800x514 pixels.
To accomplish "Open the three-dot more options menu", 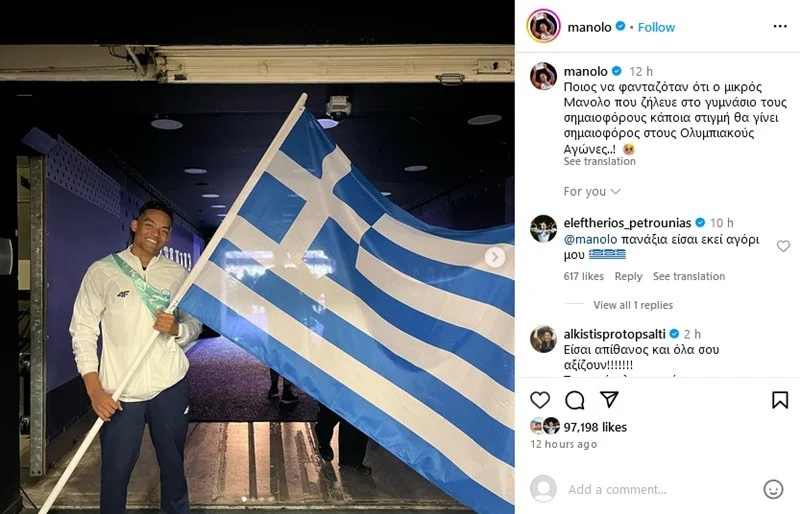I will coord(780,27).
